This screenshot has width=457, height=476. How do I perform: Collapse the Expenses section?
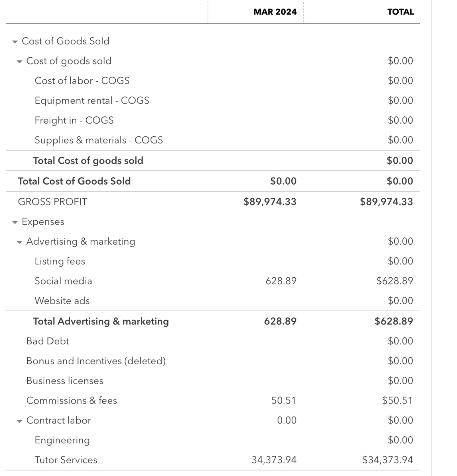pos(15,222)
